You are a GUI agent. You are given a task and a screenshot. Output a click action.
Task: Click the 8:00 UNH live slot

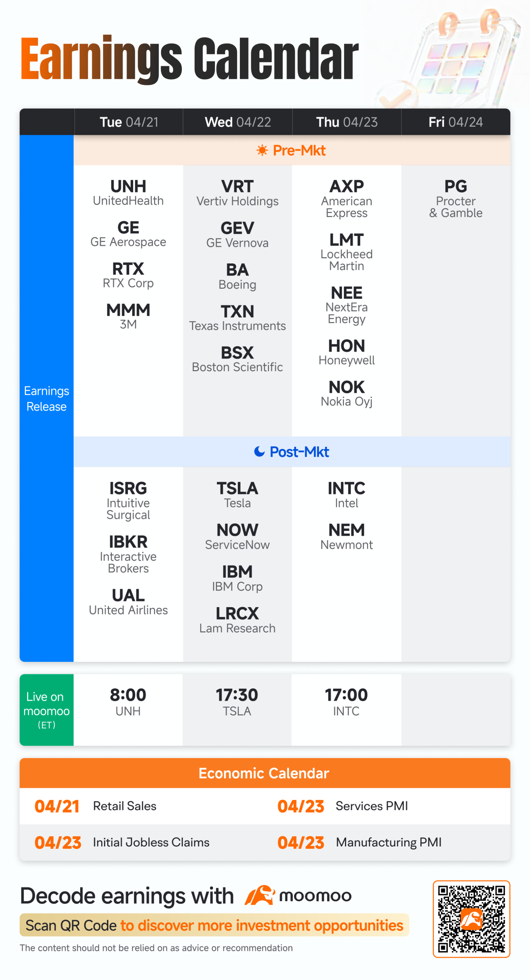(128, 702)
